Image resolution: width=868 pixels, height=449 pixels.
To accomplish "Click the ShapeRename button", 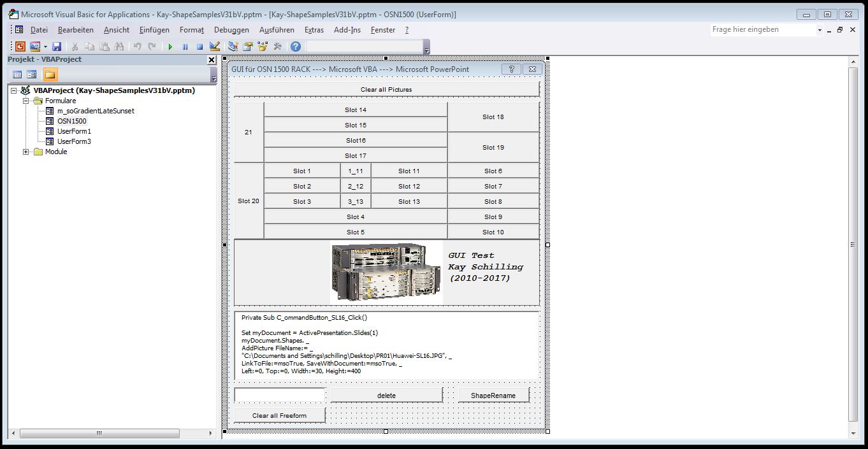I will coord(493,396).
